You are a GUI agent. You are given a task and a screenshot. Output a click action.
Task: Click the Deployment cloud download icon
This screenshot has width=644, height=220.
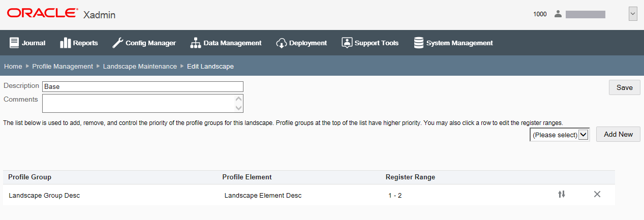pyautogui.click(x=282, y=43)
